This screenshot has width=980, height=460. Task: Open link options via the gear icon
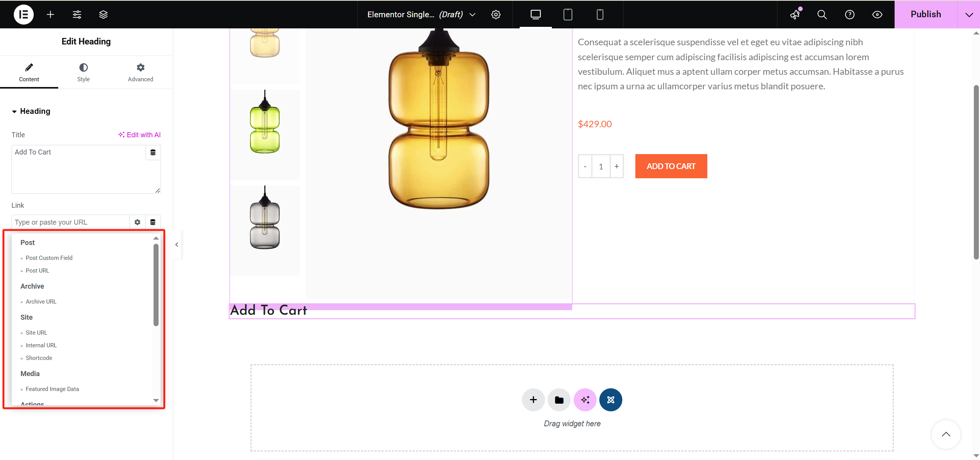tap(137, 222)
